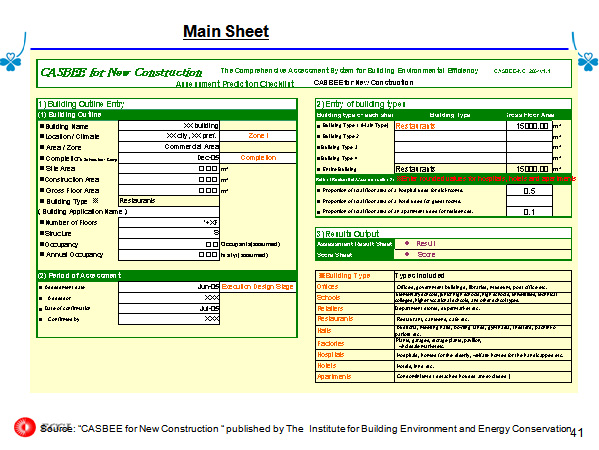Image resolution: width=599 pixels, height=450 pixels.
Task: Click the orange 'Zone I' cell
Action: [x=258, y=136]
